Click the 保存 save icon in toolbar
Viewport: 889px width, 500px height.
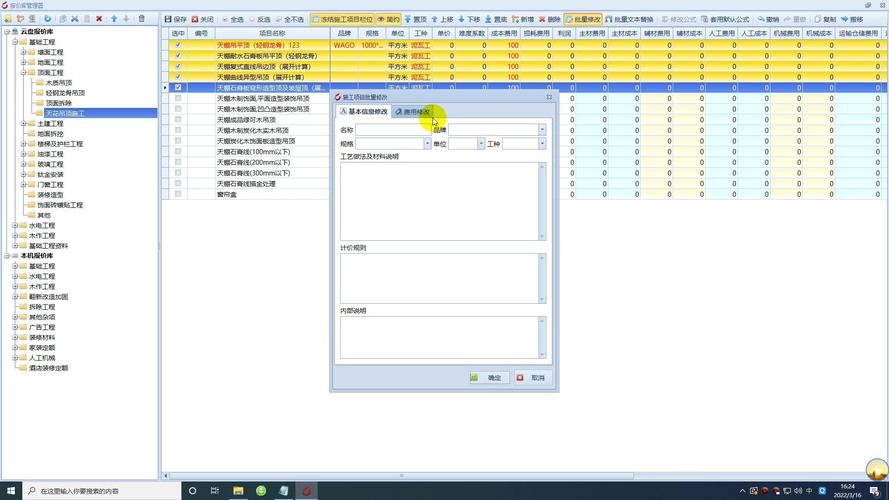(175, 19)
